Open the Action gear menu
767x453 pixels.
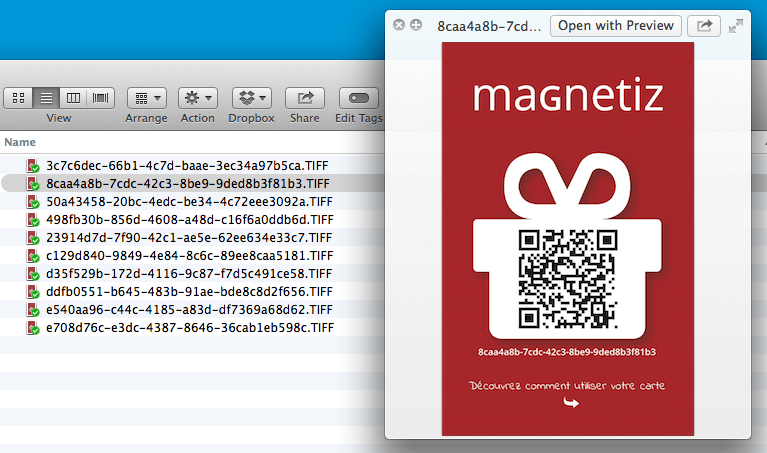pos(197,98)
